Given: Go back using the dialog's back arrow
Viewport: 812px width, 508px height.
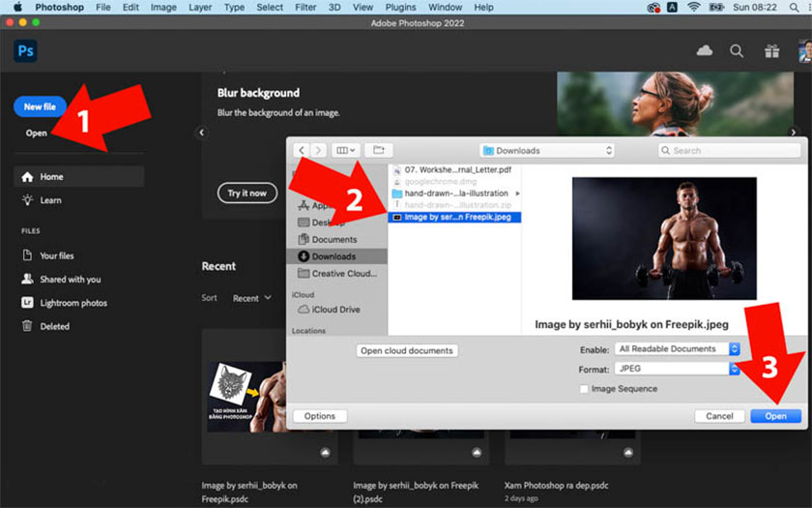Looking at the screenshot, I should 303,150.
